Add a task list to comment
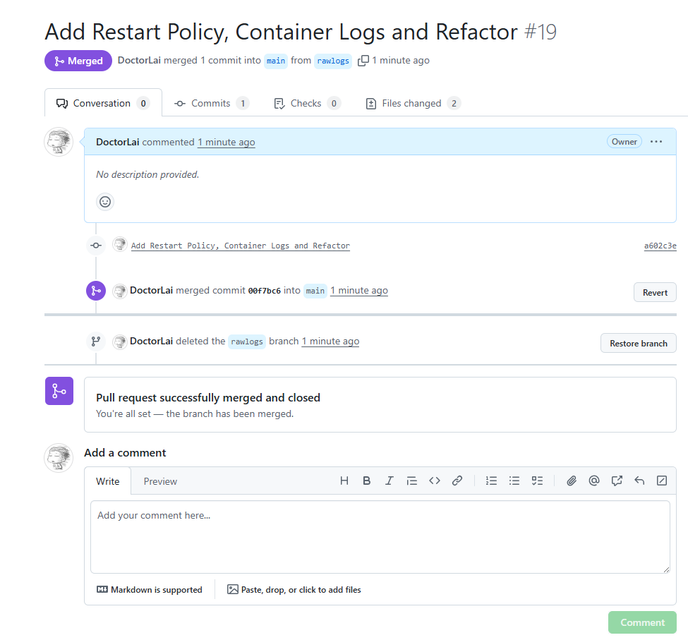Viewport: 688px width, 640px height. (x=537, y=481)
